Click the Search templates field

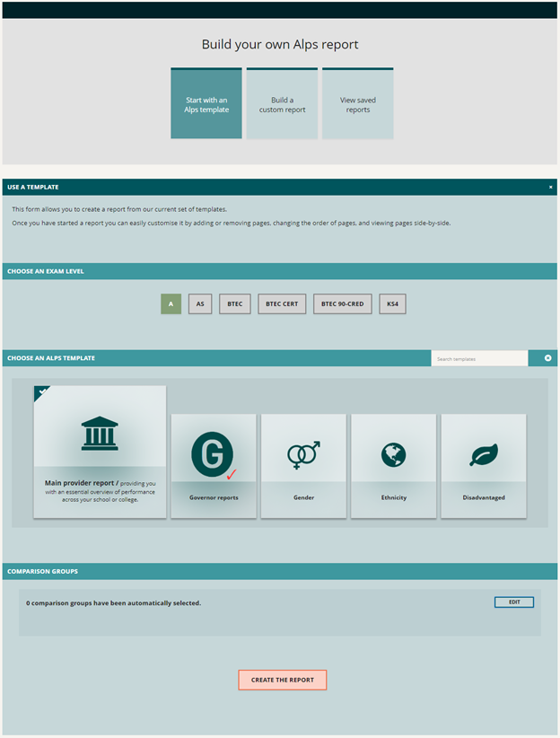[479, 358]
